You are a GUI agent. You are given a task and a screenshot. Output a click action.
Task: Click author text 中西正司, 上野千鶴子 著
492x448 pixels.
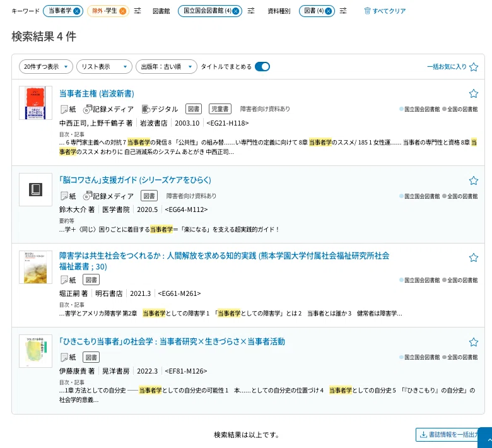96,123
